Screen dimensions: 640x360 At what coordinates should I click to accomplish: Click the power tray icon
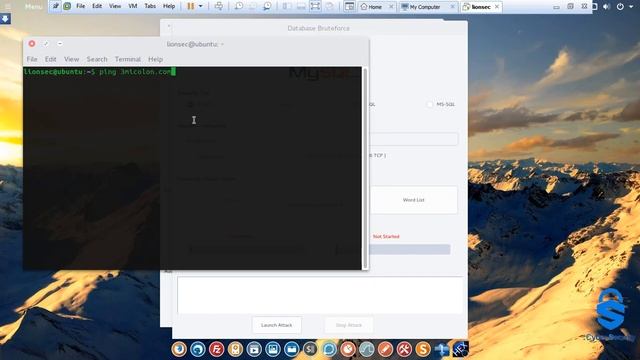620,7
